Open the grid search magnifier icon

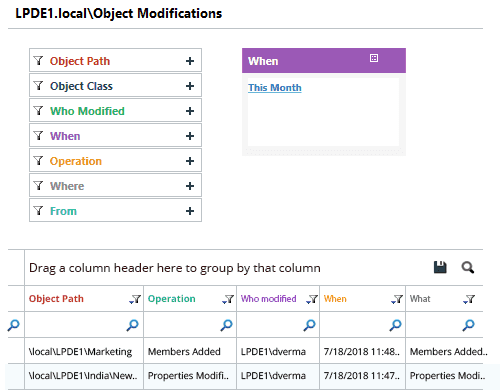click(468, 267)
